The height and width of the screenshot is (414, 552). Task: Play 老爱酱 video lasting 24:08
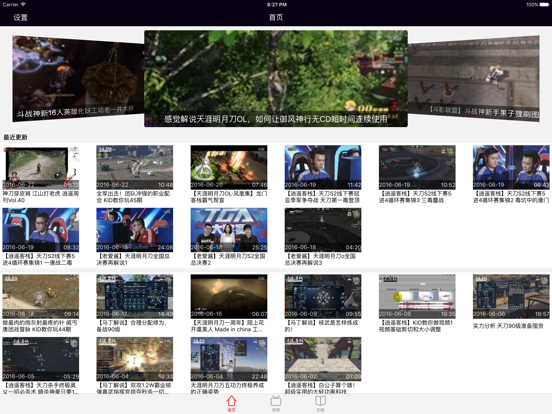(x=134, y=230)
